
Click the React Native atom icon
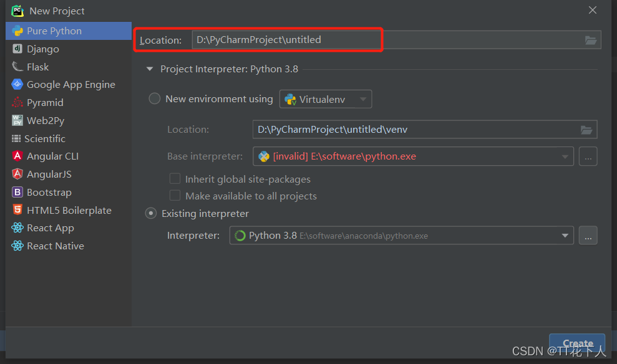[17, 246]
